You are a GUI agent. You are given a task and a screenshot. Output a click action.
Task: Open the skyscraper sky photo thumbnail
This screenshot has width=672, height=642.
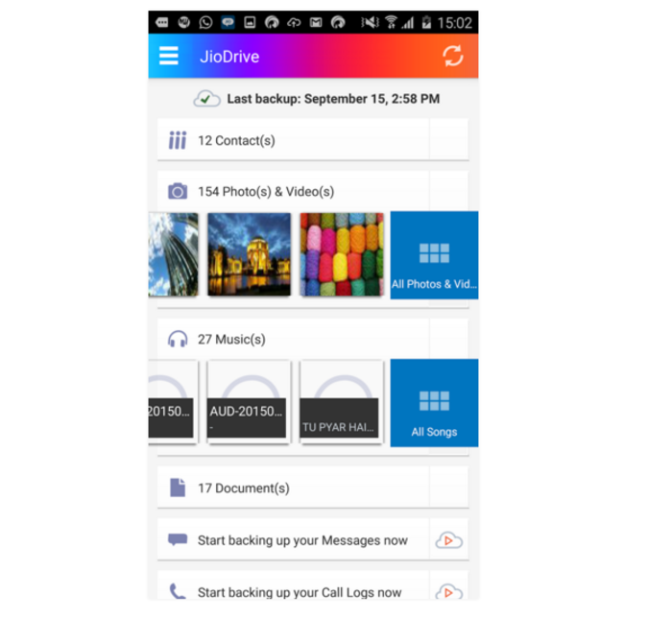tap(173, 254)
